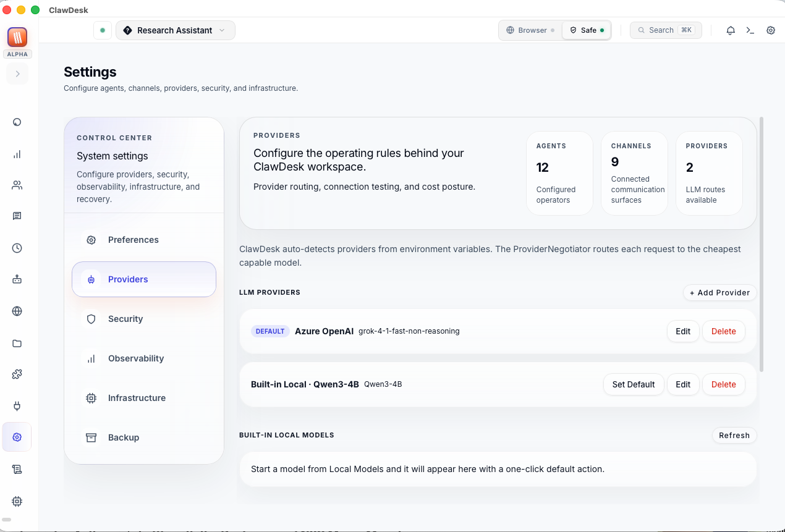Open the analytics bar-chart panel
The image size is (785, 532).
tap(17, 154)
